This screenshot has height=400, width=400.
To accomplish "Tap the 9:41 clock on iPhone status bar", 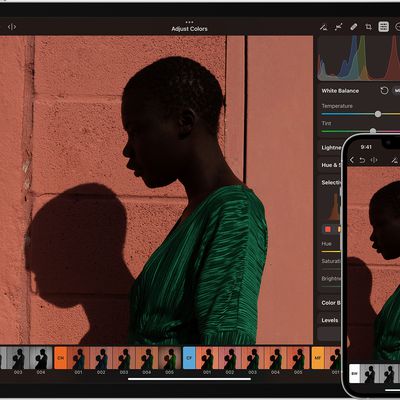I will (366, 147).
